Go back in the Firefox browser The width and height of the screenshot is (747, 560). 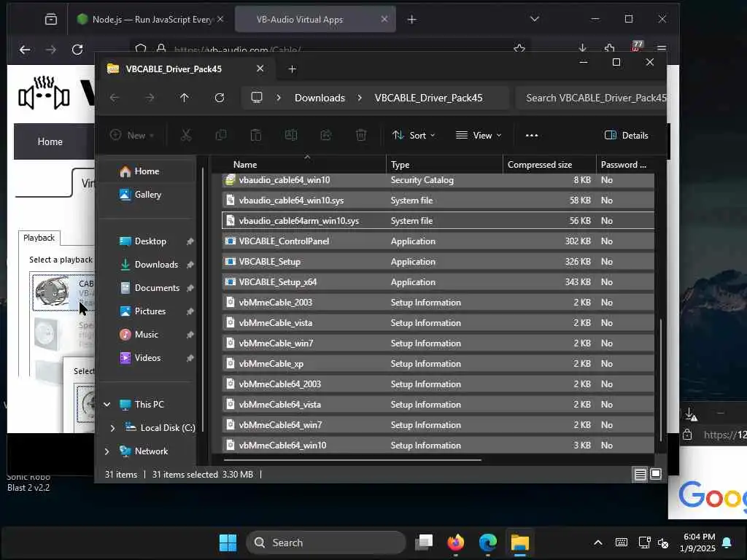(25, 49)
